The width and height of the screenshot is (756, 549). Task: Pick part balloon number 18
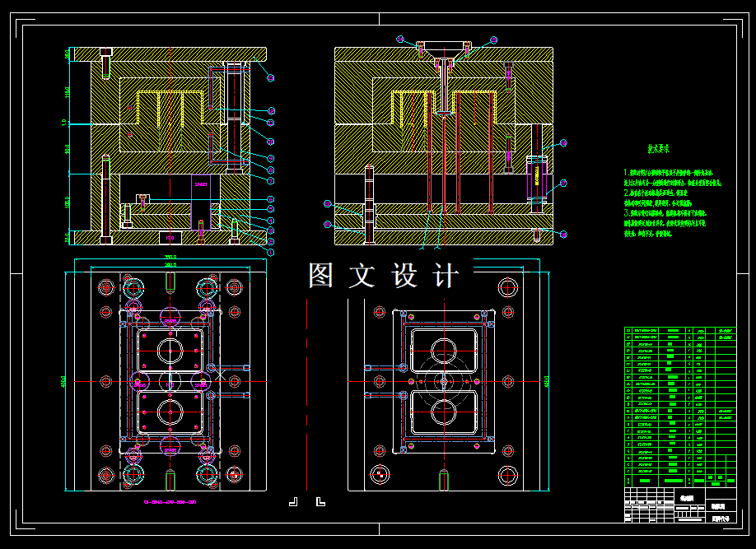click(562, 235)
